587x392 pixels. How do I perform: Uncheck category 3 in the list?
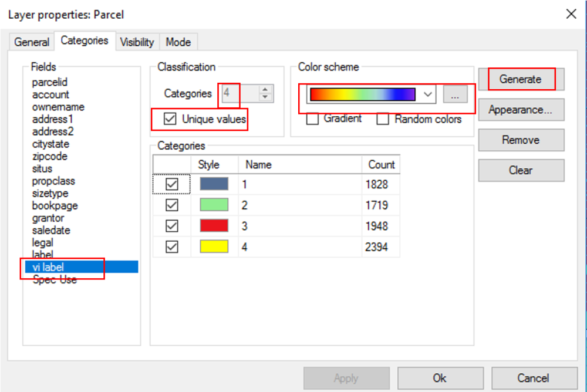tap(171, 225)
